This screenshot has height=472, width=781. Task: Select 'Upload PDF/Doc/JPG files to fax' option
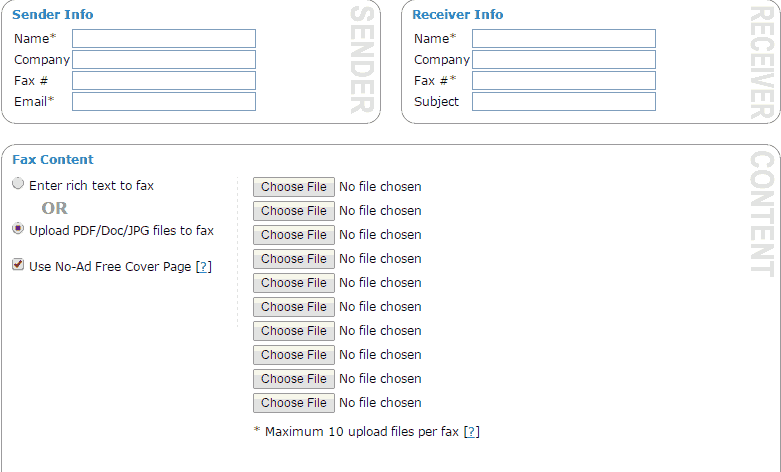18,229
